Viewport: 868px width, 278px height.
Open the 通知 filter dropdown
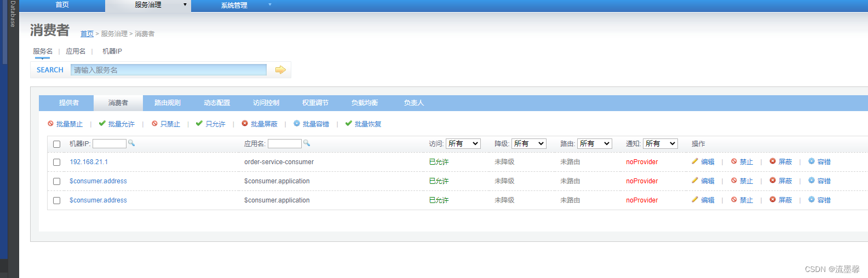pos(660,143)
